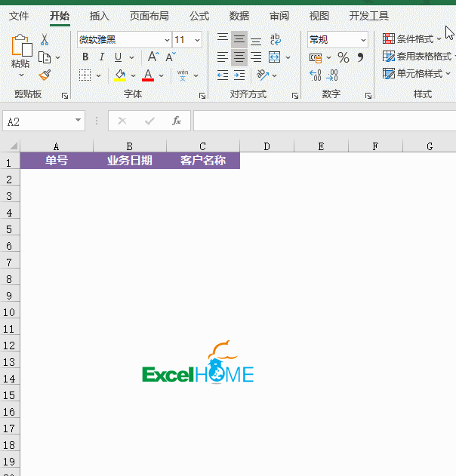
Task: Apply red font color
Action: tap(148, 75)
